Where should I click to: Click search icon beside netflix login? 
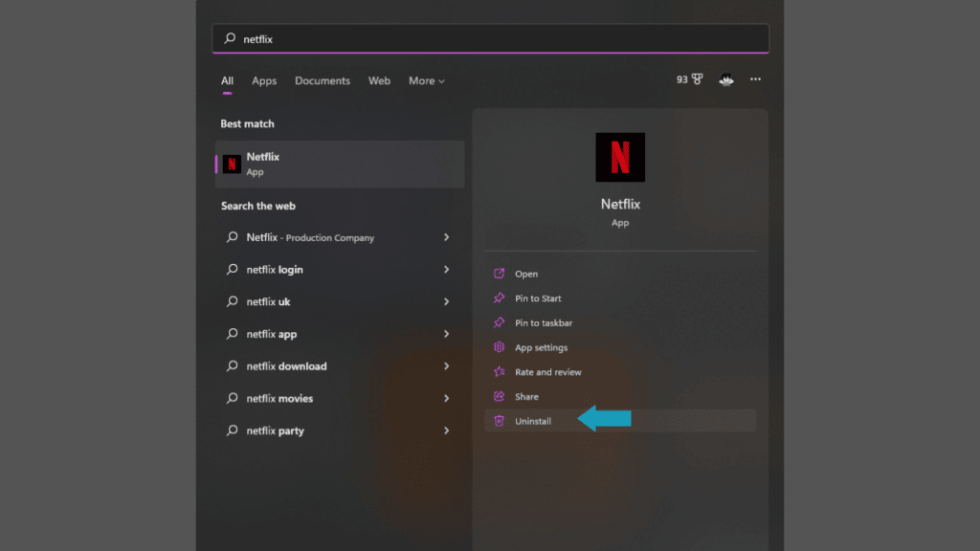[x=232, y=269]
